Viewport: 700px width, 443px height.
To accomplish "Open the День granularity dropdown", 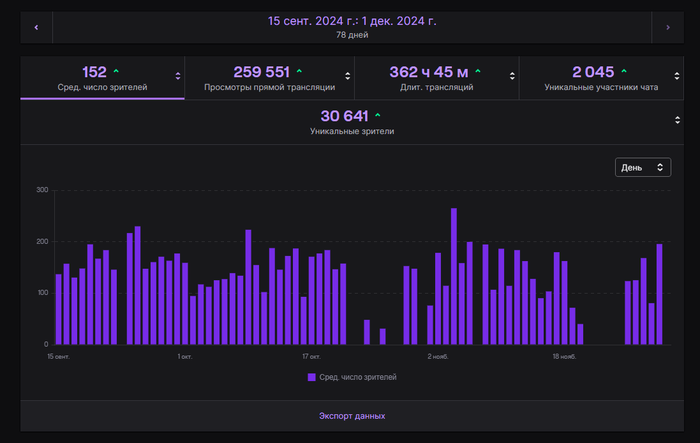I will coord(643,167).
